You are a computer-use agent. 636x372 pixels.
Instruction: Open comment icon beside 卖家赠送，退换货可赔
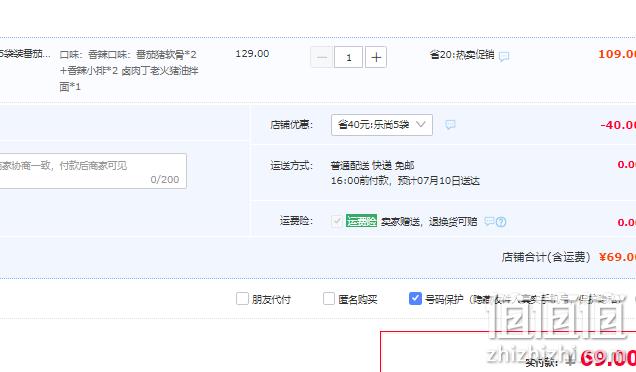click(489, 221)
